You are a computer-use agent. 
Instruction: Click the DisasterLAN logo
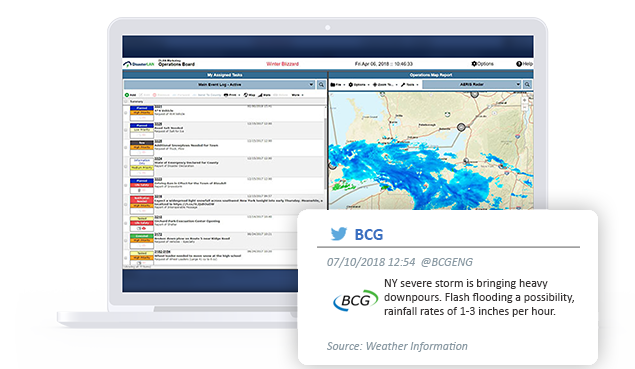click(x=139, y=64)
